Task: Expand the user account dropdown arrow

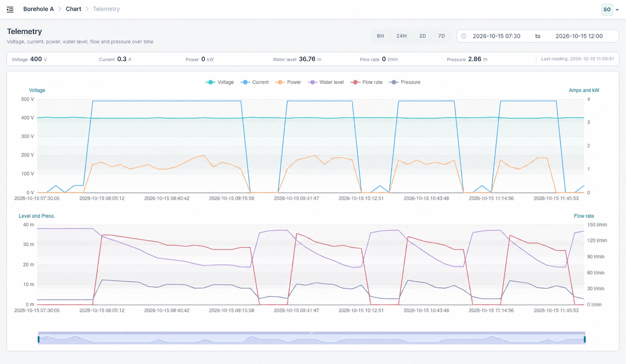Action: coord(617,10)
